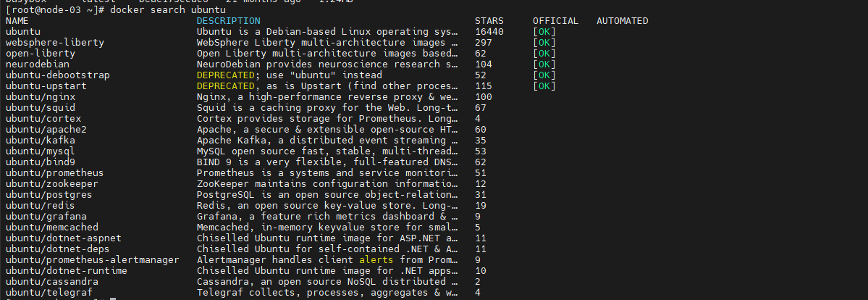
Task: Click the 'Telegraf collects, processes, aggregates' description
Action: pos(327,292)
